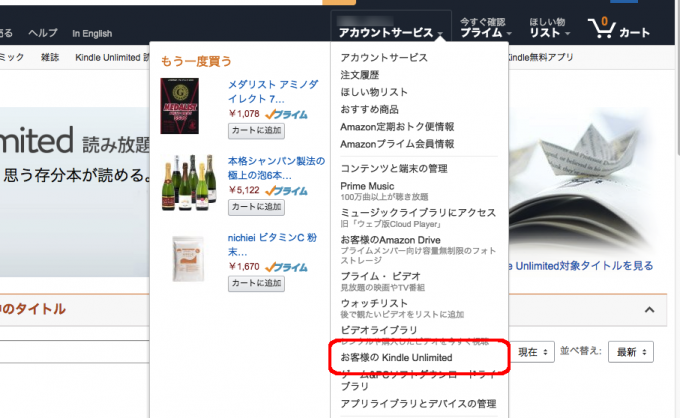Click the page vertical scrollbar
Screen dimensions: 680x418
point(677,78)
